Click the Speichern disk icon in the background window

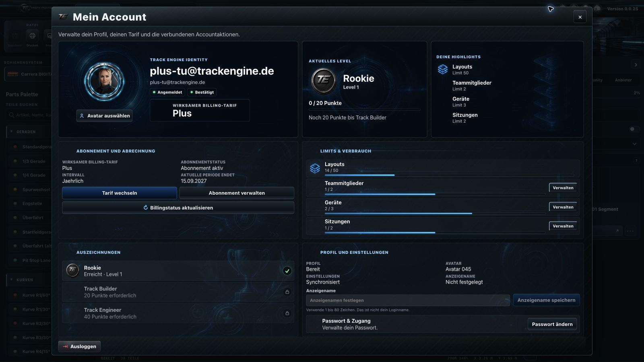[15, 36]
